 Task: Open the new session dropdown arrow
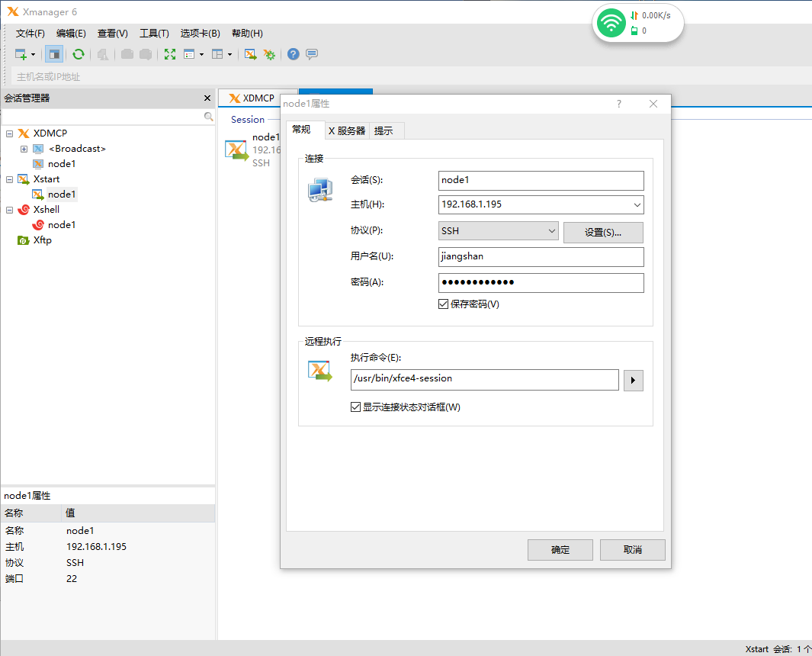[x=33, y=54]
